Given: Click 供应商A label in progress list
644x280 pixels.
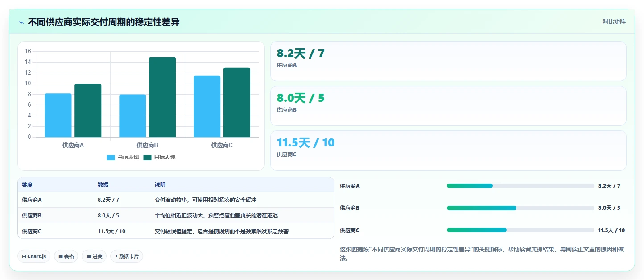Looking at the screenshot, I should point(350,186).
